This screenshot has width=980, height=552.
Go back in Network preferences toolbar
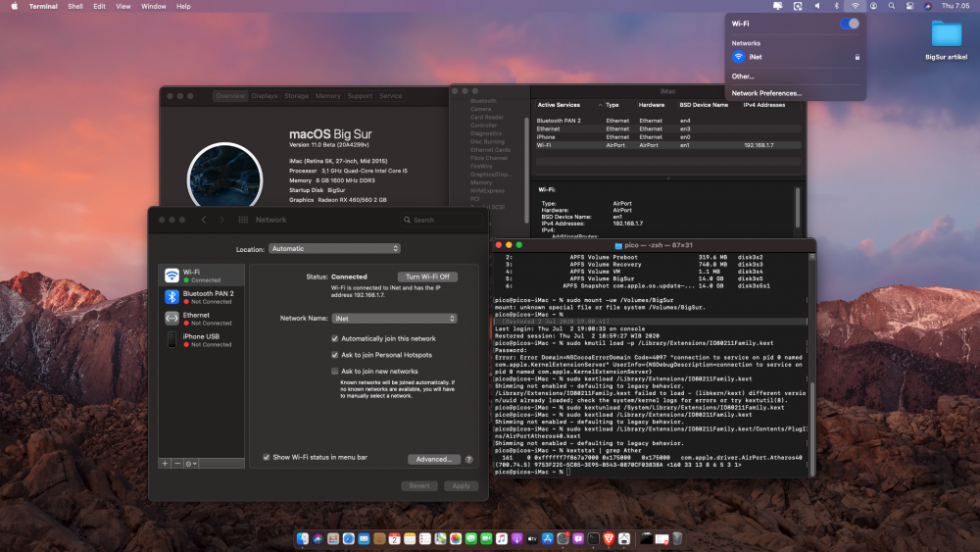tap(204, 220)
